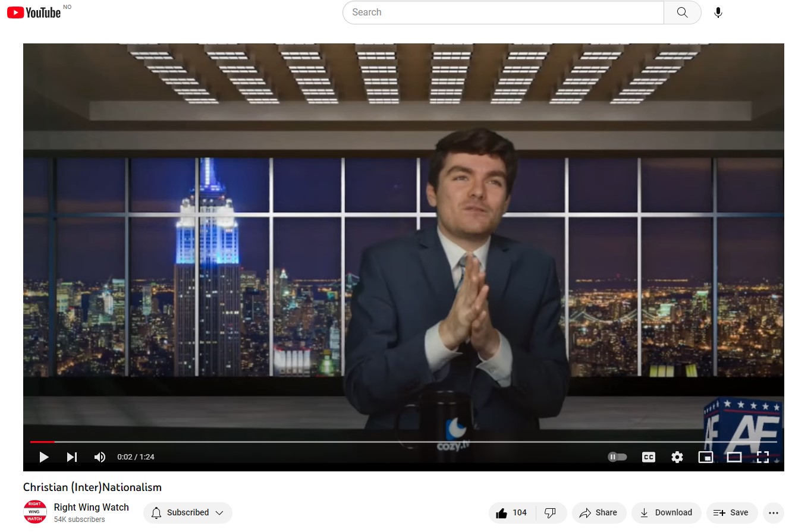
Task: Toggle the autoplay switch
Action: click(x=617, y=457)
